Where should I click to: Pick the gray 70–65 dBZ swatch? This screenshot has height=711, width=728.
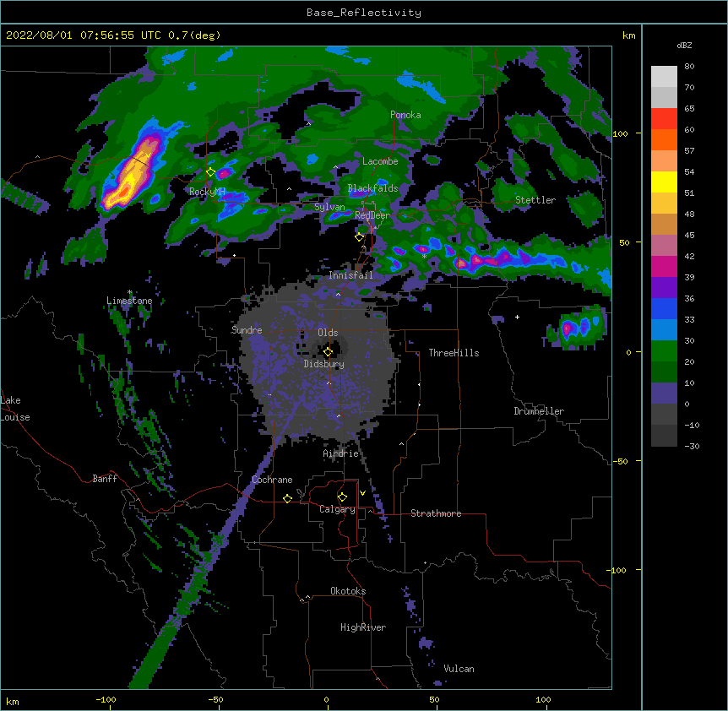pyautogui.click(x=664, y=97)
